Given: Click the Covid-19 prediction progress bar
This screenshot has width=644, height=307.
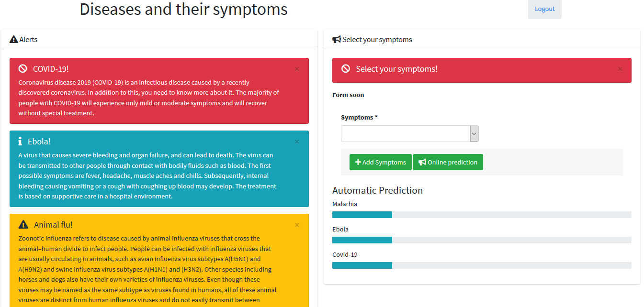Looking at the screenshot, I should 482,265.
